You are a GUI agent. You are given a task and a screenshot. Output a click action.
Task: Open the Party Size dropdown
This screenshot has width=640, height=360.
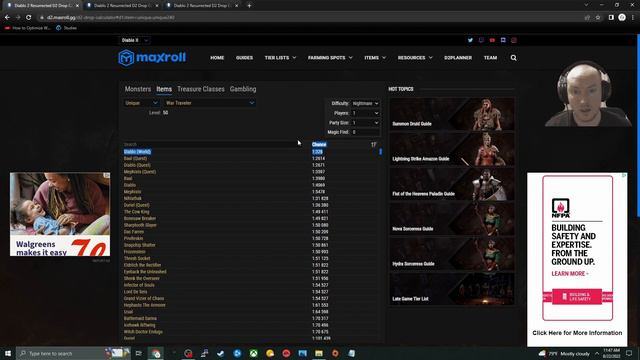coord(365,123)
